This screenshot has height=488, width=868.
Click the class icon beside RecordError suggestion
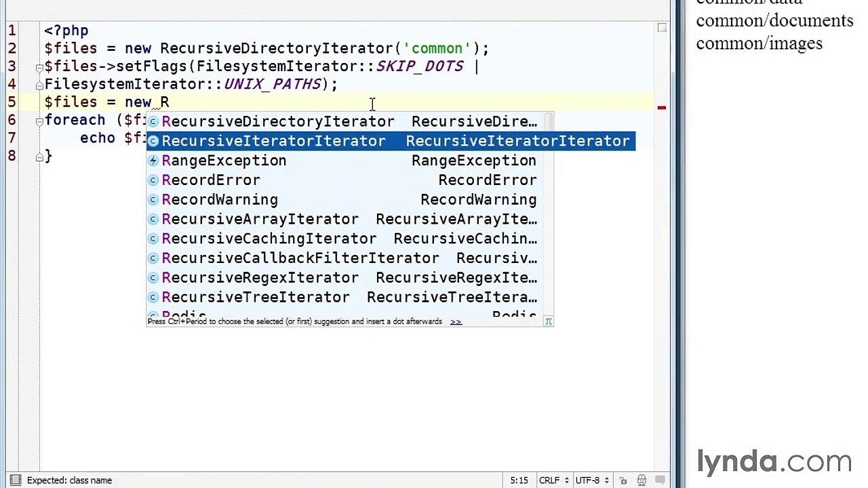154,180
